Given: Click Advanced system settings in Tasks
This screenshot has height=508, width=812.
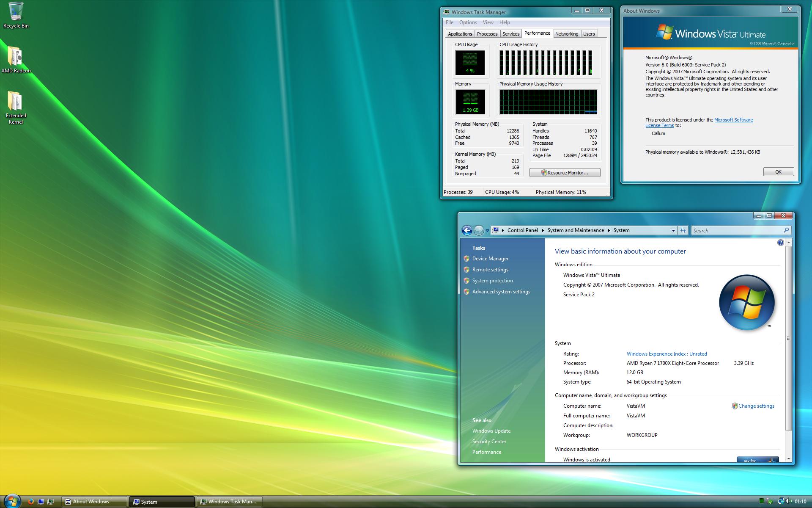Looking at the screenshot, I should click(x=502, y=291).
